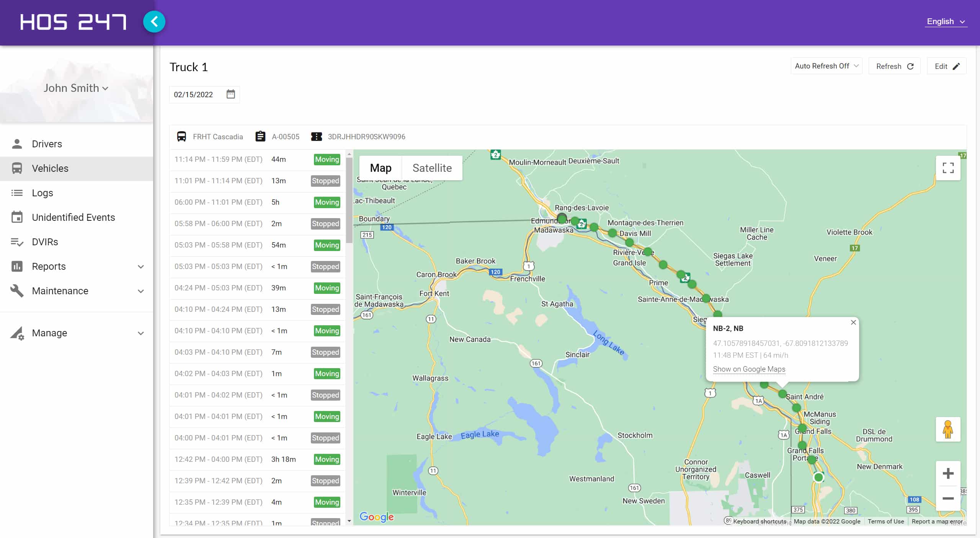
Task: Click the Drivers person icon
Action: coord(17,144)
